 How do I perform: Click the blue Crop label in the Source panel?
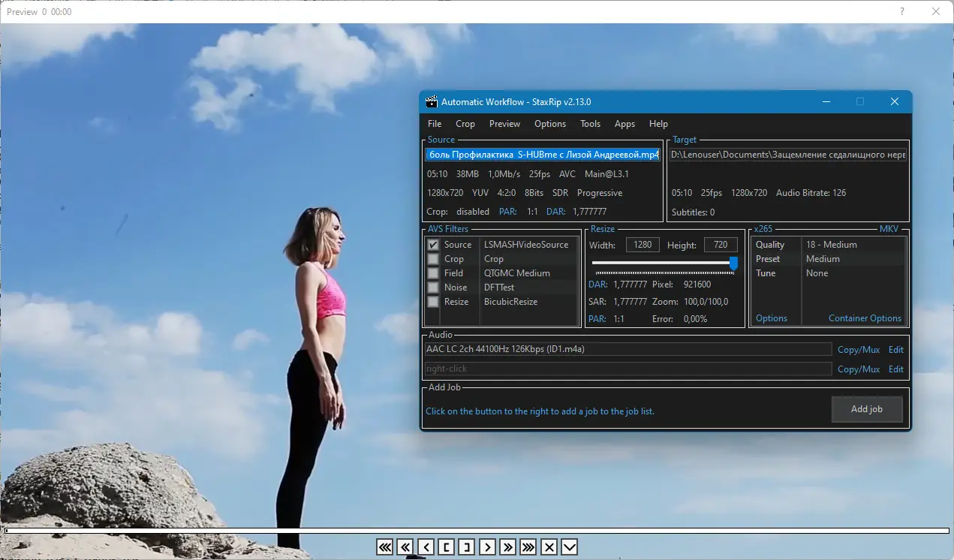pos(437,212)
